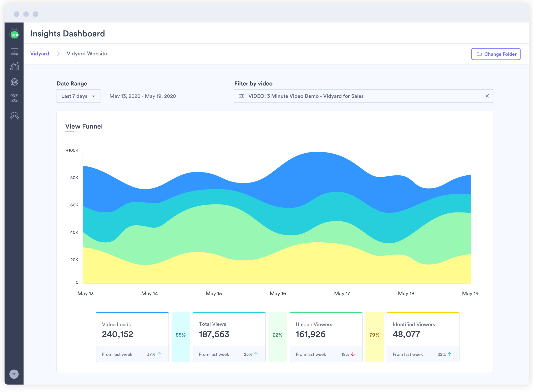Open the integrations nodes sidebar icon
533x392 pixels.
(x=15, y=98)
